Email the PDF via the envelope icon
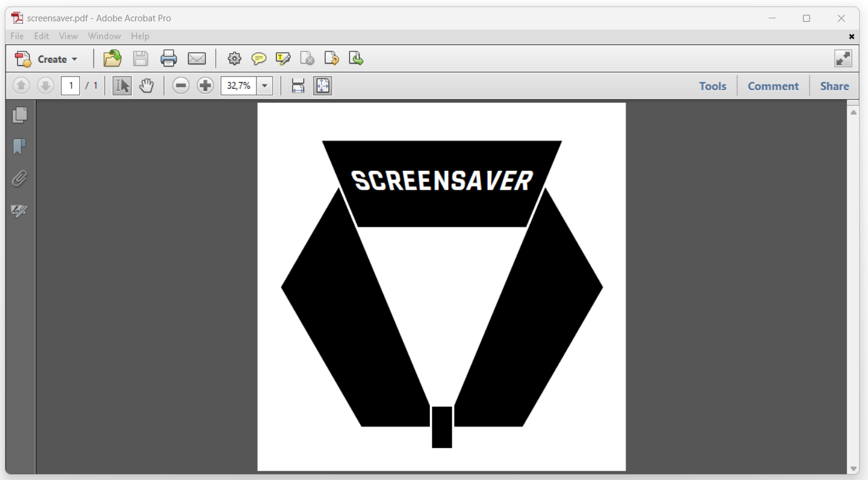Viewport: 868px width, 480px height. click(197, 58)
